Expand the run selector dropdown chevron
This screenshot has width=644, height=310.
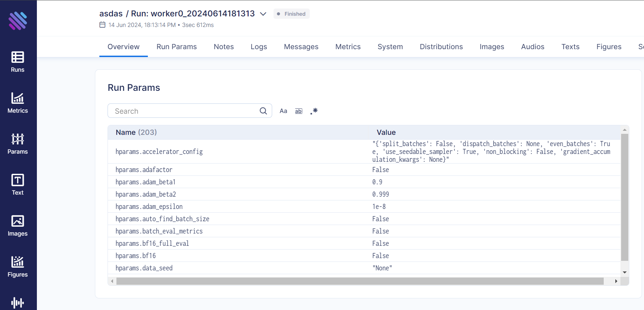pos(263,14)
